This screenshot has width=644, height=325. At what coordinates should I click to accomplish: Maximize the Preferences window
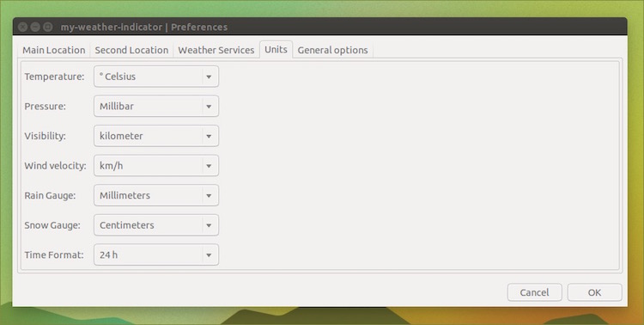point(47,28)
